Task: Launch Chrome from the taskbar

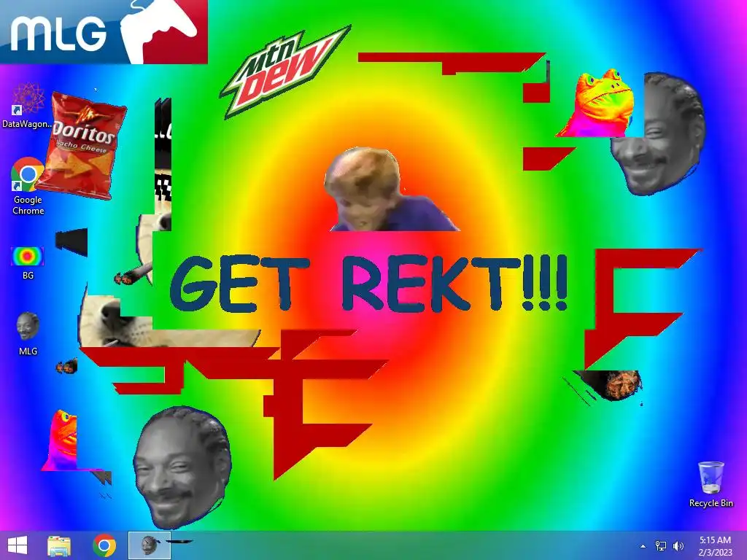Action: click(x=104, y=545)
